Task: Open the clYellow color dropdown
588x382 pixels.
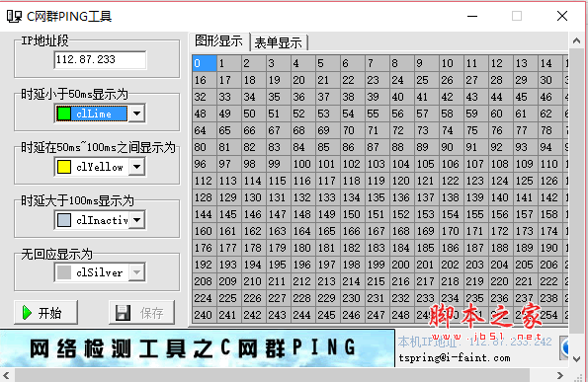Action: (x=137, y=167)
